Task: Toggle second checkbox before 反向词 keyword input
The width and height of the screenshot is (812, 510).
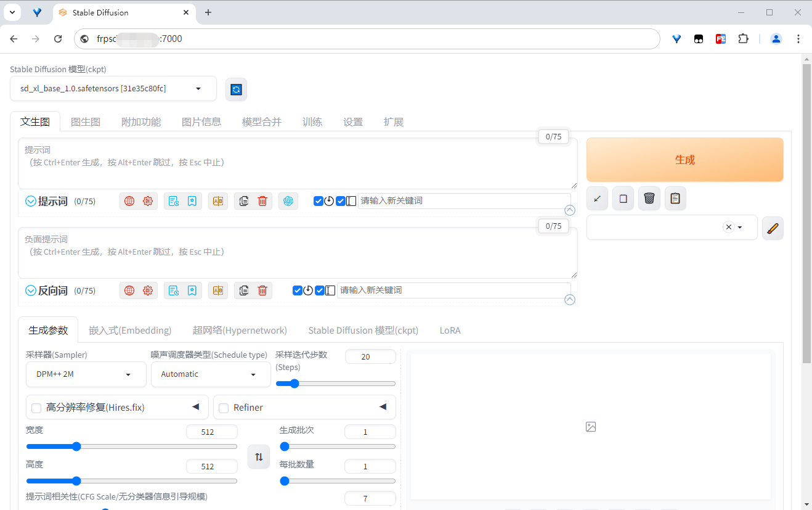Action: click(320, 290)
